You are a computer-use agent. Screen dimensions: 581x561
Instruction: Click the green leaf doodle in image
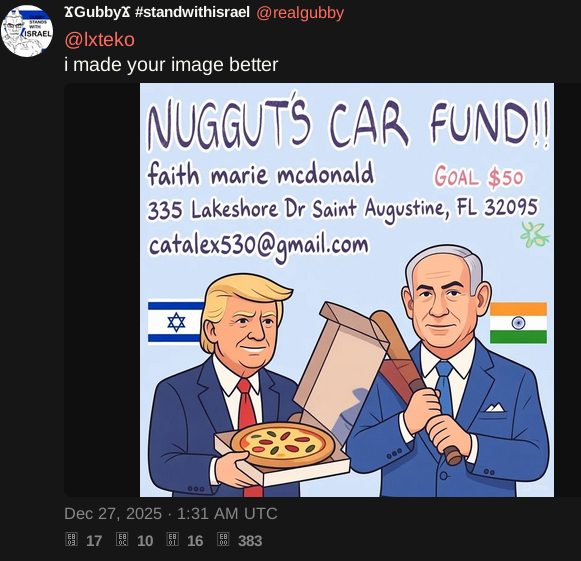(x=535, y=235)
